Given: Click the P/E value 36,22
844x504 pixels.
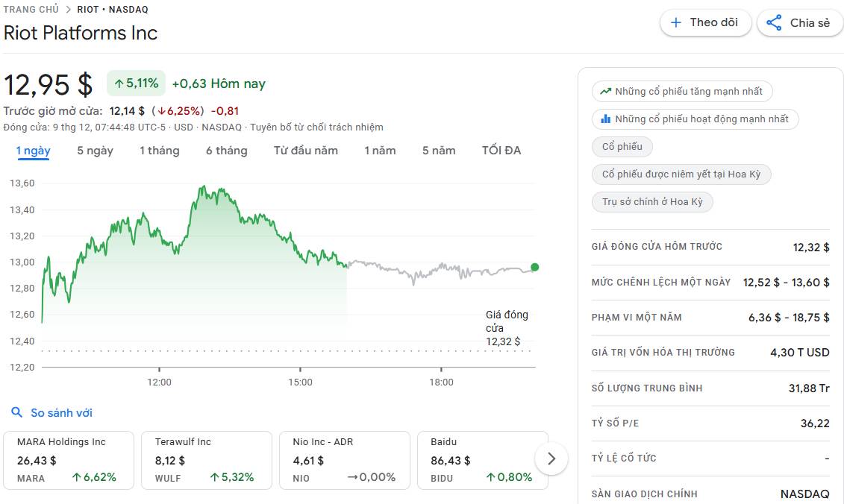Looking at the screenshot, I should (815, 423).
